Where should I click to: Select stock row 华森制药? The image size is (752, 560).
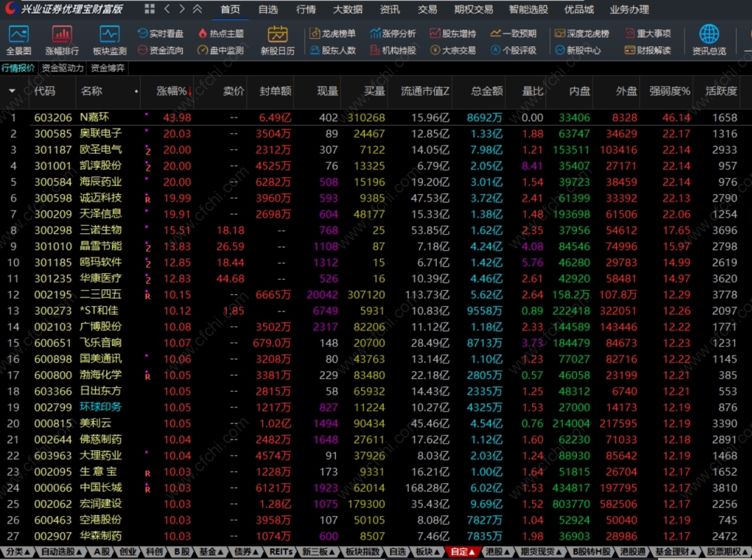[376, 536]
